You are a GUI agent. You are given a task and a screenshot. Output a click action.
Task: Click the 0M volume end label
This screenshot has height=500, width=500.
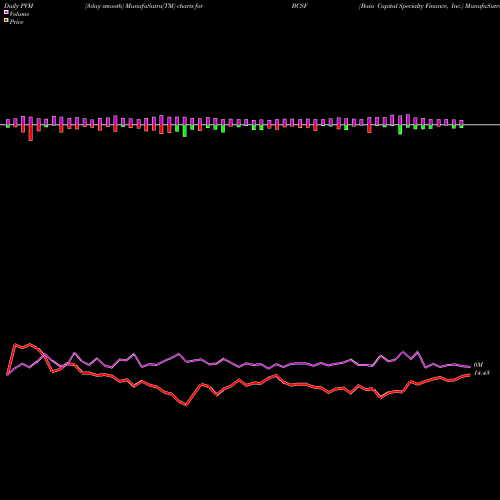(x=478, y=365)
